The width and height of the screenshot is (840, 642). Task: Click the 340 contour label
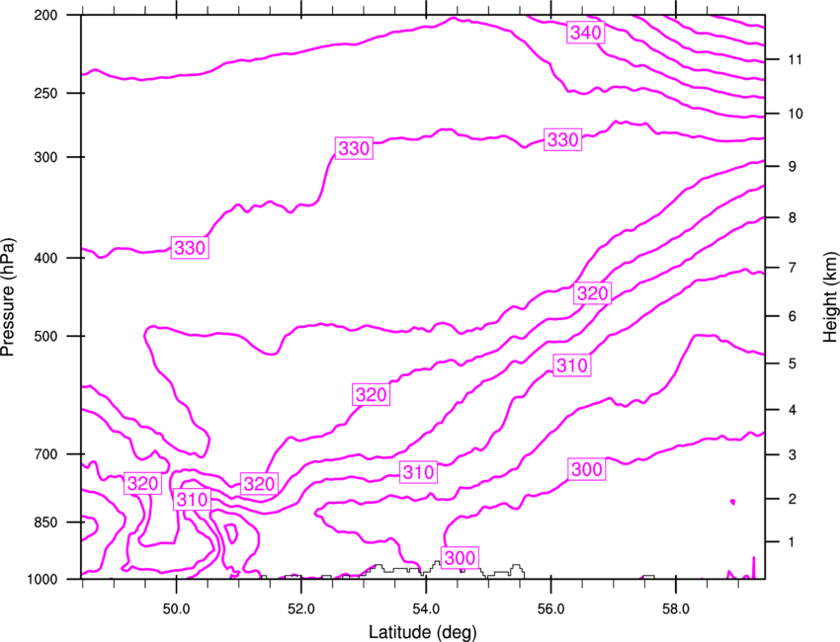586,33
